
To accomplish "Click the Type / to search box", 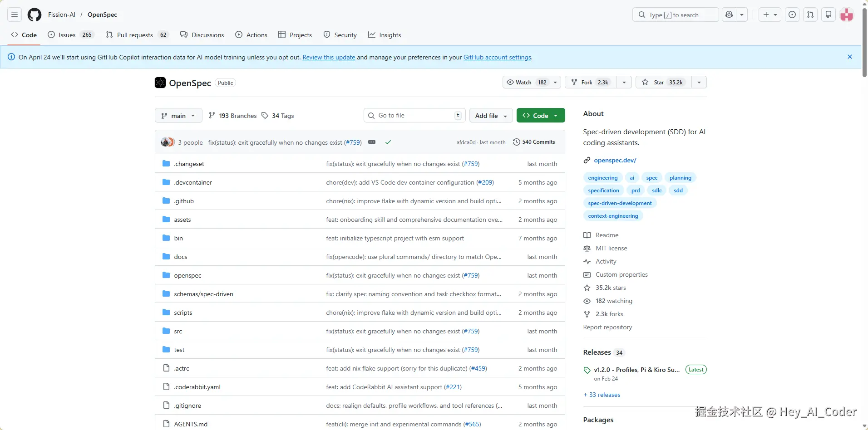I will pos(676,15).
